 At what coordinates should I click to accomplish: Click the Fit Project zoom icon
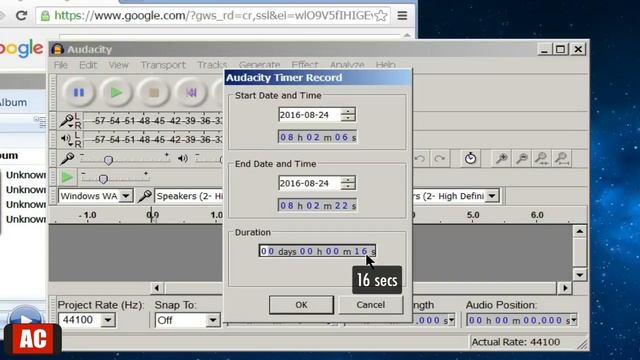point(562,158)
